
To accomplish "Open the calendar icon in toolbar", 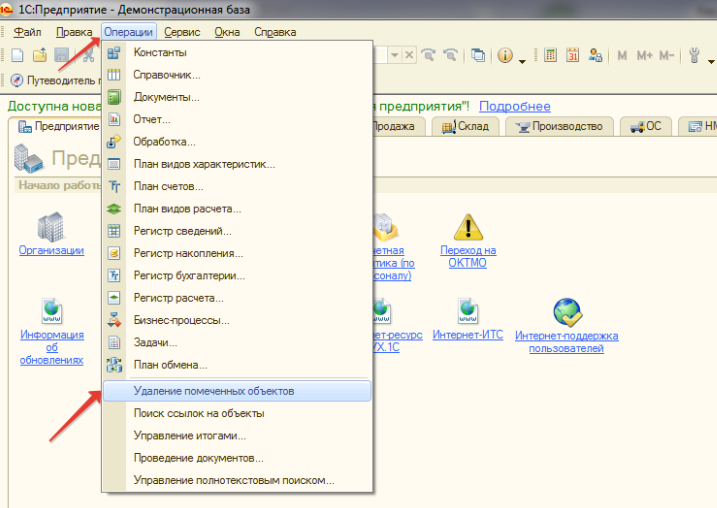I will point(573,56).
